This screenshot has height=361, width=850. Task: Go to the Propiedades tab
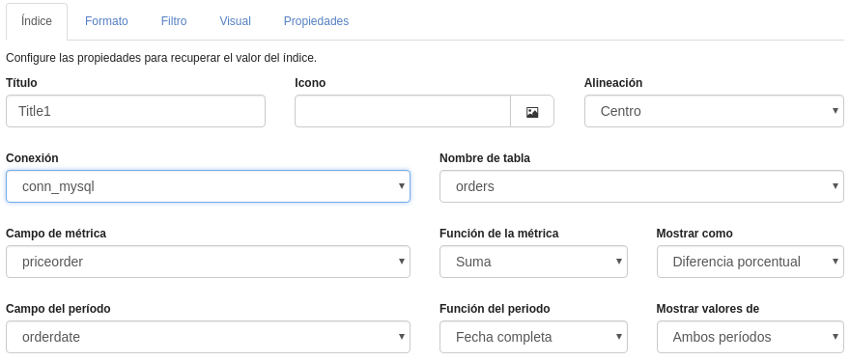(317, 21)
